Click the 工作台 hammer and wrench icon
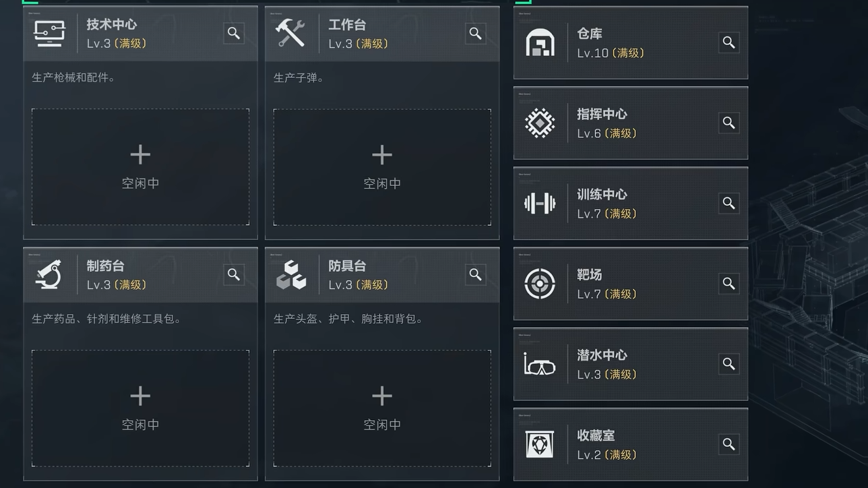Screen dimensions: 868x488 point(290,33)
